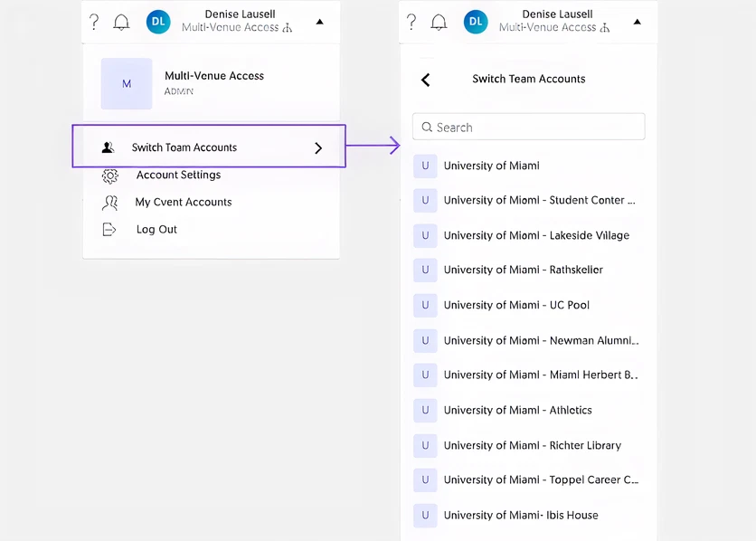Click U badge for Rathskeller row
Screen dimensions: 756x541
click(425, 270)
